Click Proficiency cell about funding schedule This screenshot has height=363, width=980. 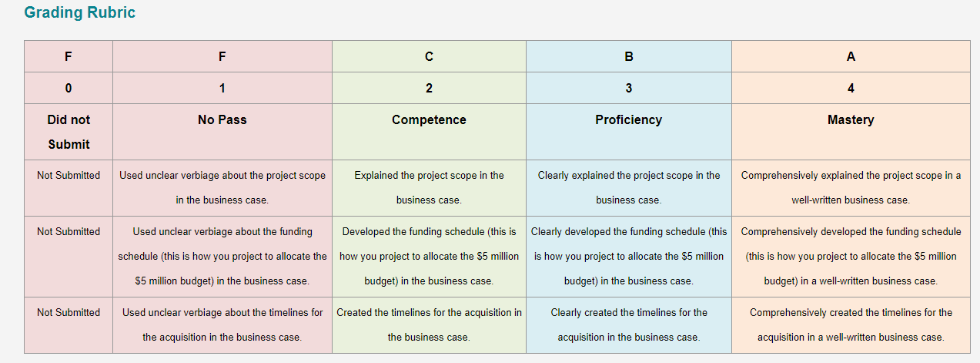click(629, 257)
